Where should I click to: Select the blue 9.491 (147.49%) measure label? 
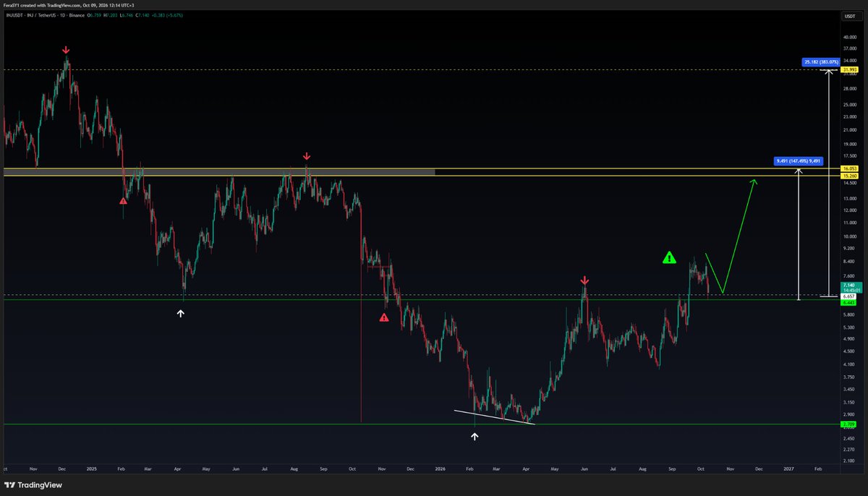pyautogui.click(x=798, y=161)
